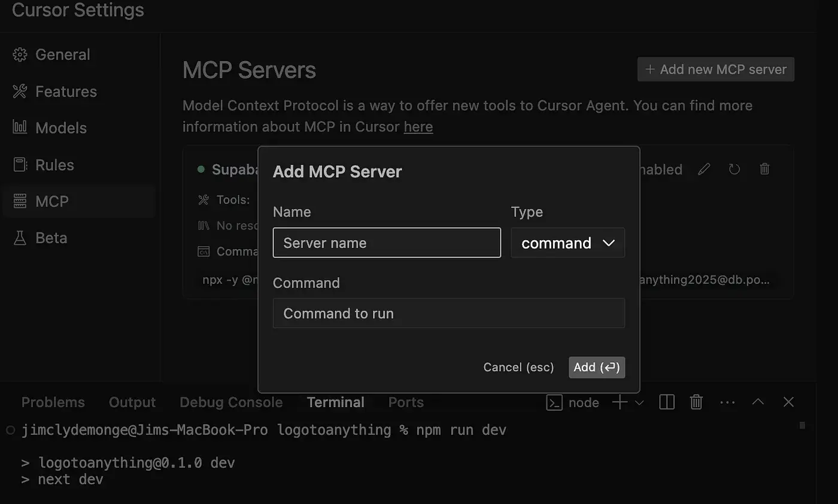838x504 pixels.
Task: Open the General settings gear icon
Action: click(20, 54)
